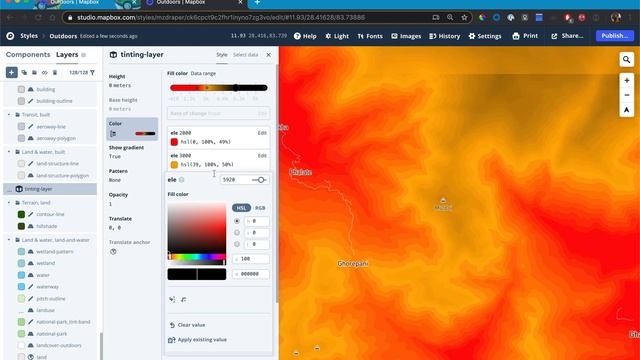Click the building layer swatch checkbox
Screen dimensions: 640x360
(x=21, y=89)
